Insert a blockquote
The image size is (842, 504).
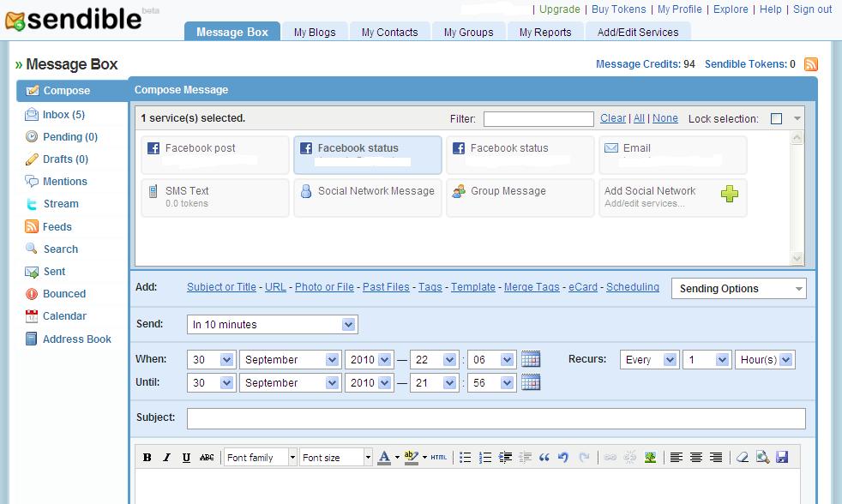pos(544,458)
